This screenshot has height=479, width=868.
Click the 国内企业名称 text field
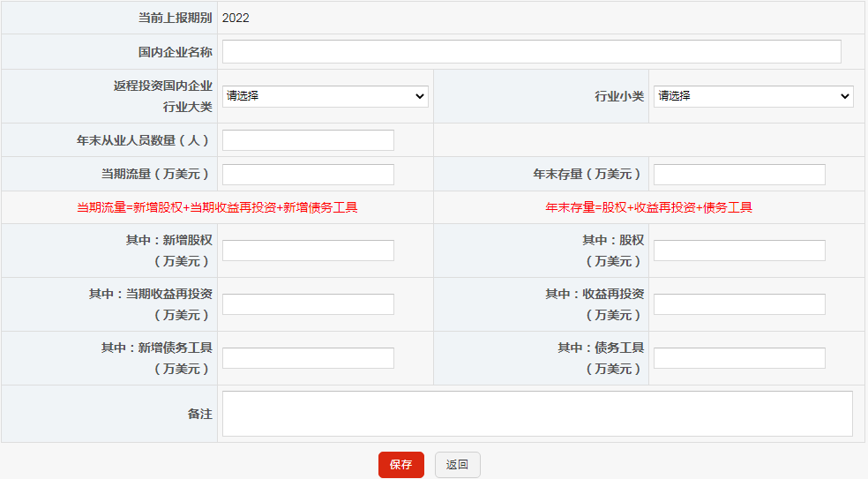(531, 52)
